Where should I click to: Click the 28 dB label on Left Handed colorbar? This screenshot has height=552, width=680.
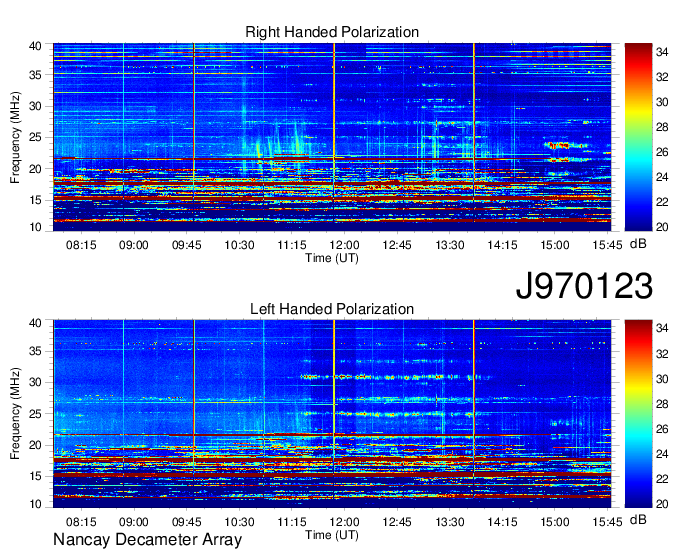662,404
